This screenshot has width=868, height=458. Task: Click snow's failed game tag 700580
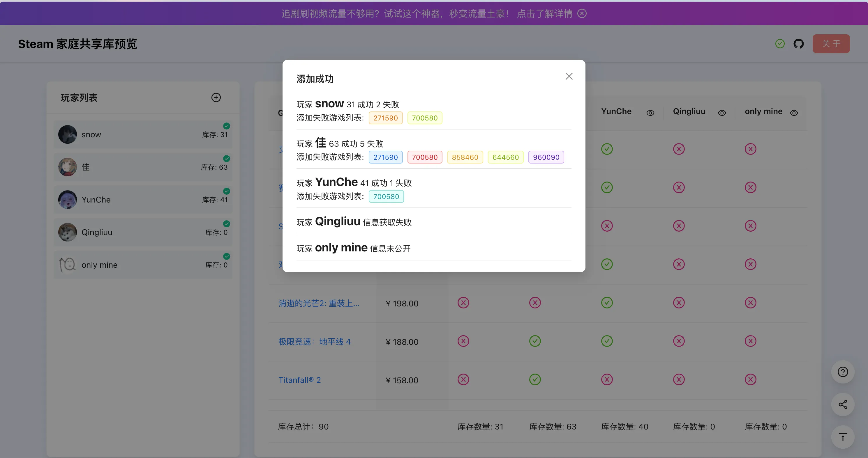click(425, 118)
